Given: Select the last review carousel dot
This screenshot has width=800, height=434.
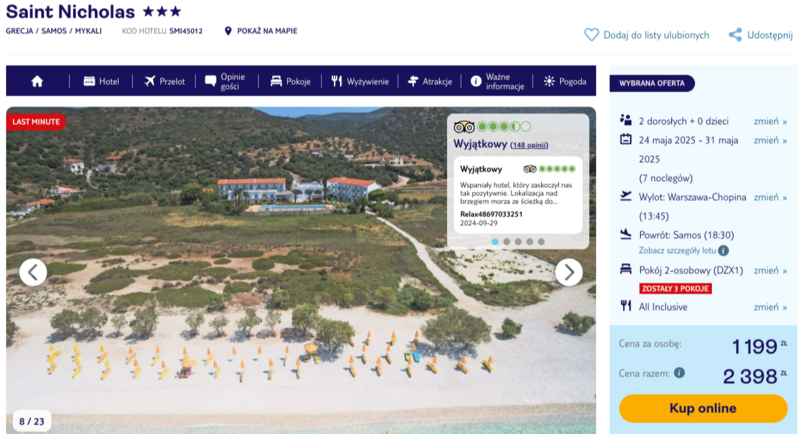Looking at the screenshot, I should click(541, 242).
